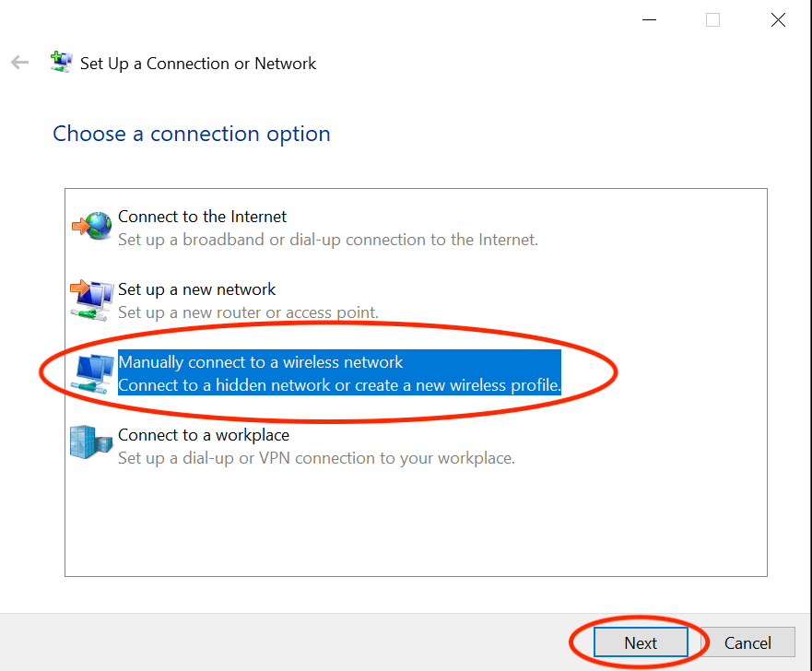Viewport: 812px width, 671px height.
Task: Click the Cancel button
Action: tap(747, 642)
